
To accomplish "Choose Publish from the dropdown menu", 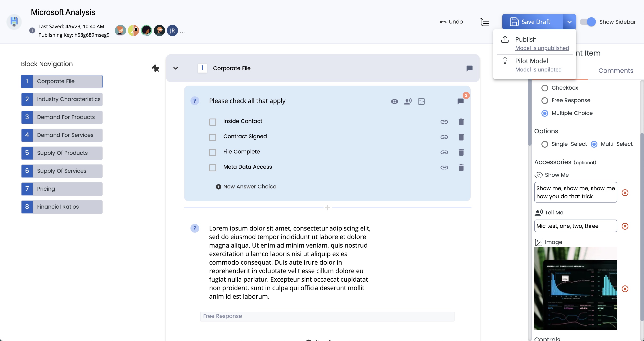I will [526, 39].
